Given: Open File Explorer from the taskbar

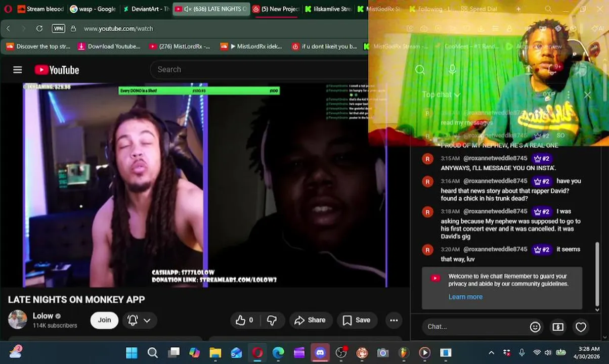Looking at the screenshot, I should click(x=215, y=353).
